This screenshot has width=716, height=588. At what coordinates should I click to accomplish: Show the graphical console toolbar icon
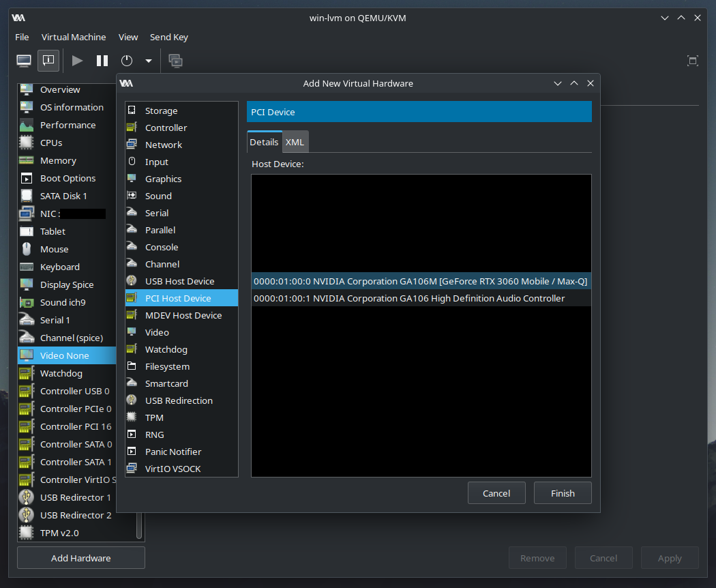[x=24, y=61]
